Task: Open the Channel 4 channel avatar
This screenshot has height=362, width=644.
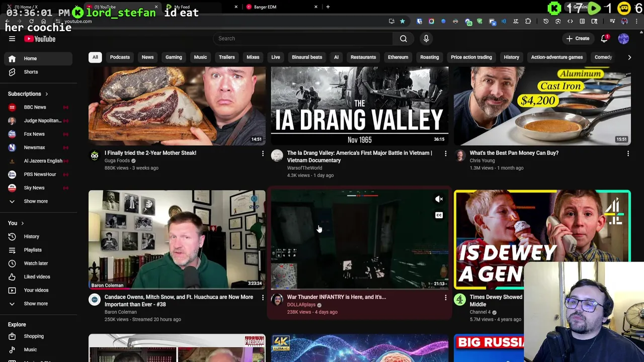Action: pyautogui.click(x=460, y=300)
